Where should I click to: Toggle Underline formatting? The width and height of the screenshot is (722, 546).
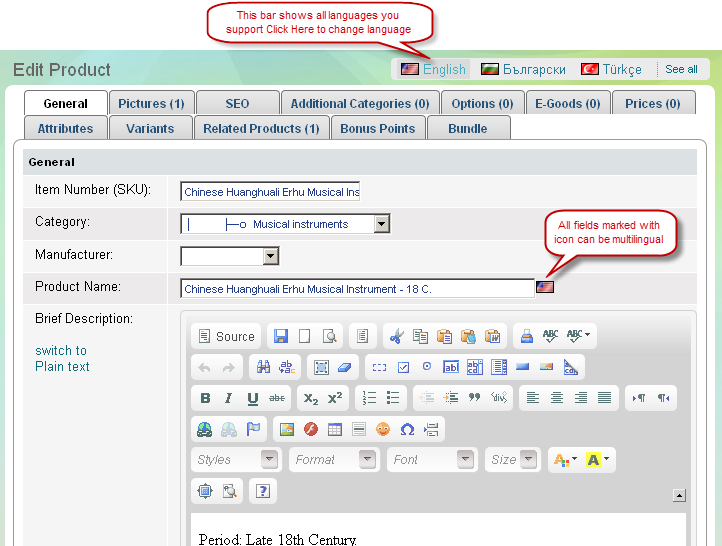[x=253, y=398]
